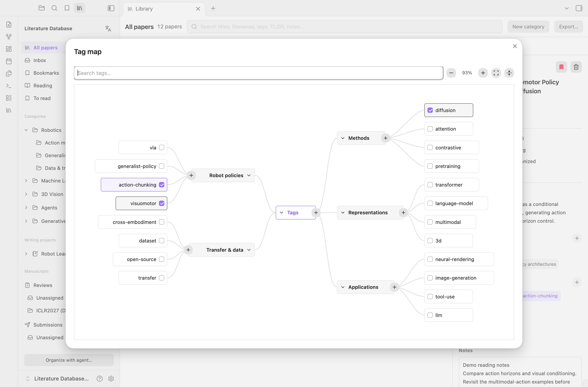This screenshot has height=387, width=588.
Task: Add a group to root Tags node
Action: tap(316, 213)
